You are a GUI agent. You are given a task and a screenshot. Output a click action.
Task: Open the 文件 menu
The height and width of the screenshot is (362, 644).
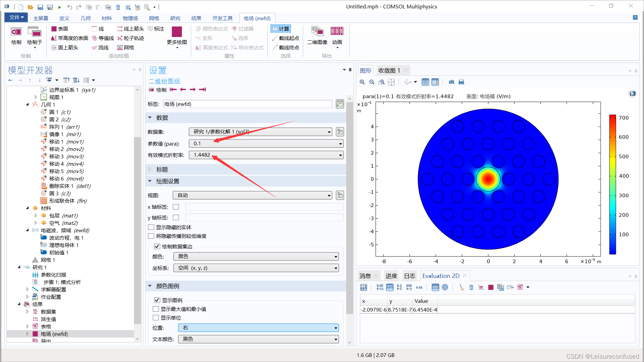16,17
